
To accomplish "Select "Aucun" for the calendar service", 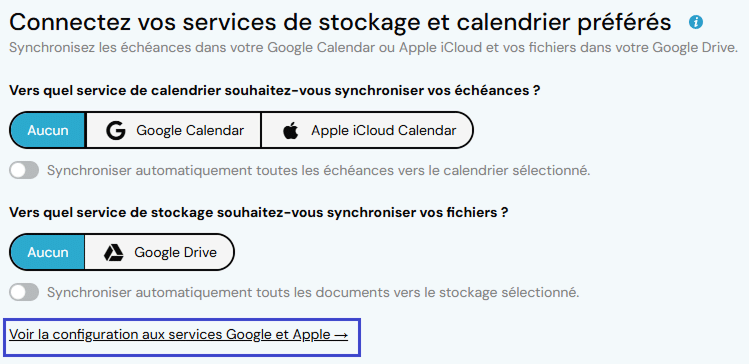I will click(48, 130).
